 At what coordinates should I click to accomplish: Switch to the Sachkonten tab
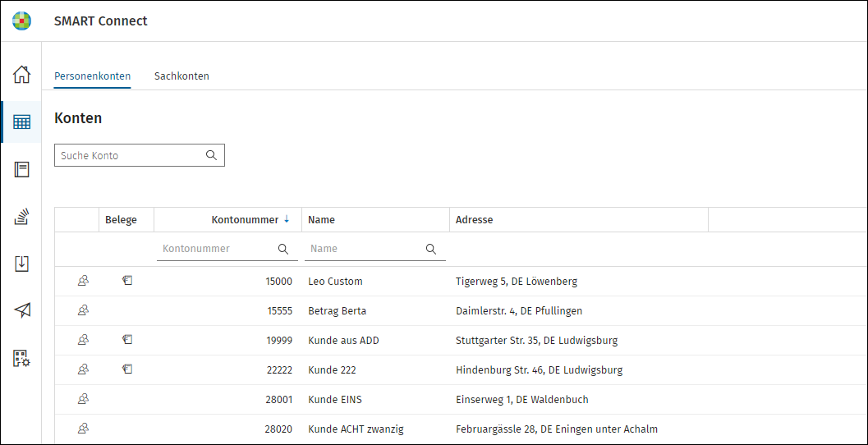[x=181, y=76]
